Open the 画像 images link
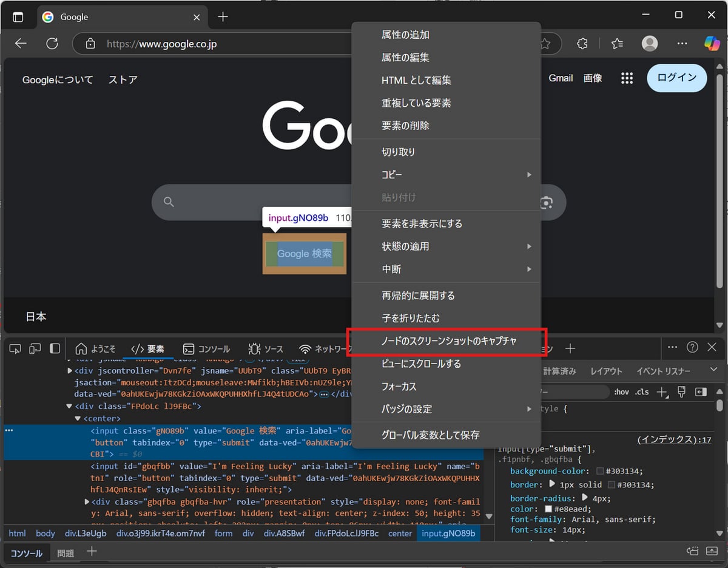The width and height of the screenshot is (728, 568). click(x=593, y=78)
